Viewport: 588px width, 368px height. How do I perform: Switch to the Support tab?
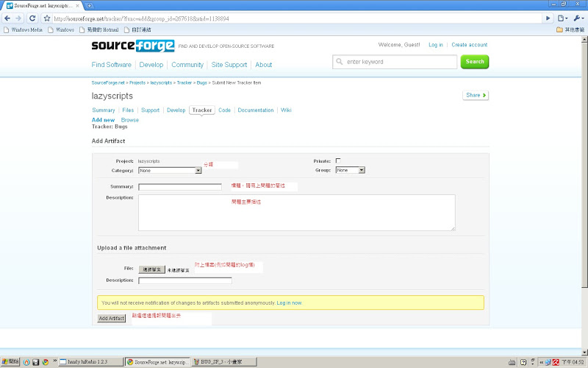pyautogui.click(x=151, y=110)
